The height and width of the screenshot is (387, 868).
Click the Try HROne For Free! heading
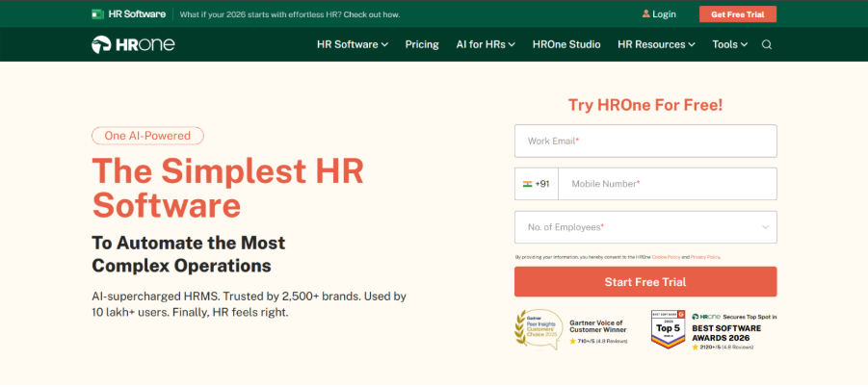(x=645, y=105)
